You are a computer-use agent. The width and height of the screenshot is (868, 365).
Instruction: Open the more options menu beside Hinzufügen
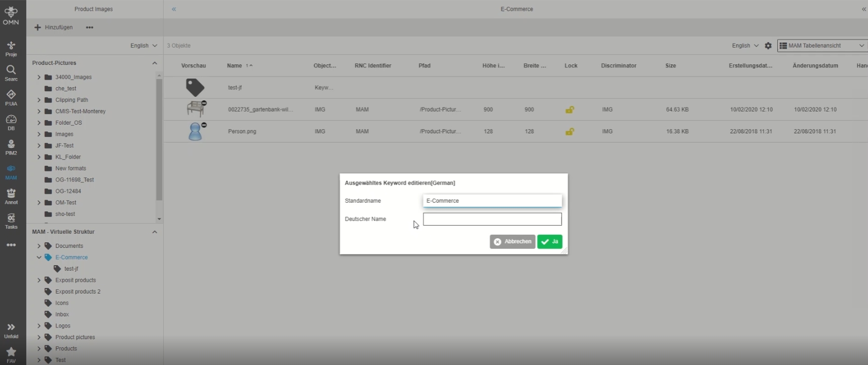pos(90,27)
